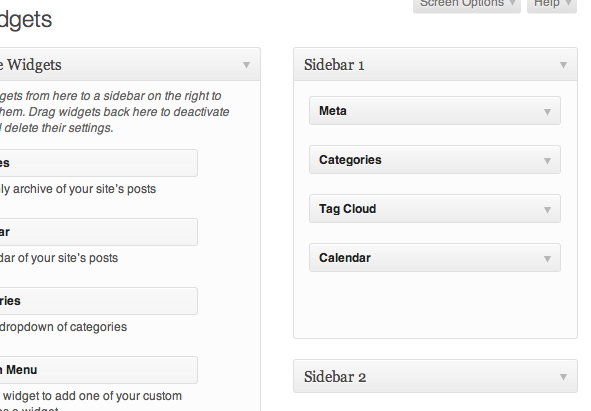Expand the Meta widget arrow
This screenshot has width=591, height=411.
click(547, 112)
